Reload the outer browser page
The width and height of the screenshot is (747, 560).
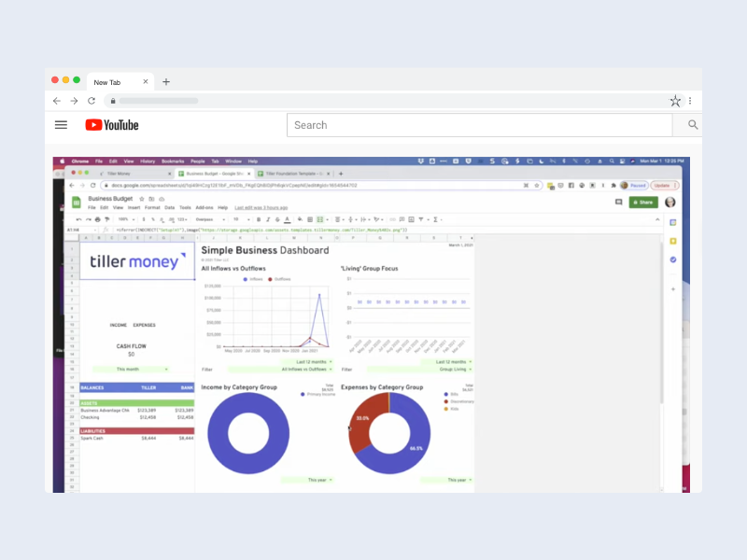(x=92, y=101)
